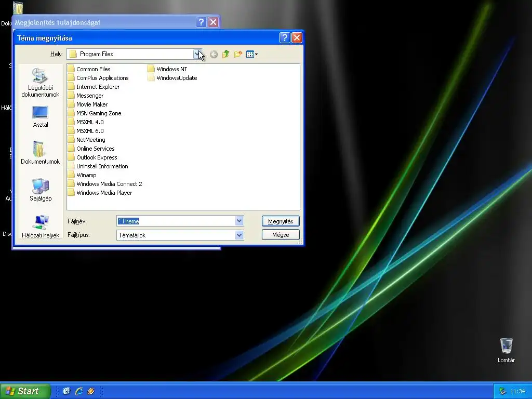Expand the Hely location dropdown
Viewport: 532px width, 399px height.
pos(197,54)
